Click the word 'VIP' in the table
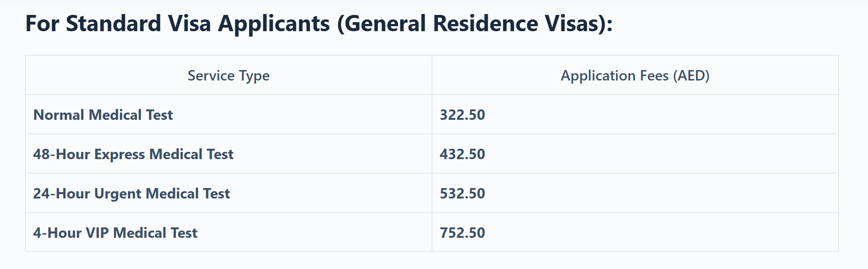The height and width of the screenshot is (269, 868). [97, 233]
